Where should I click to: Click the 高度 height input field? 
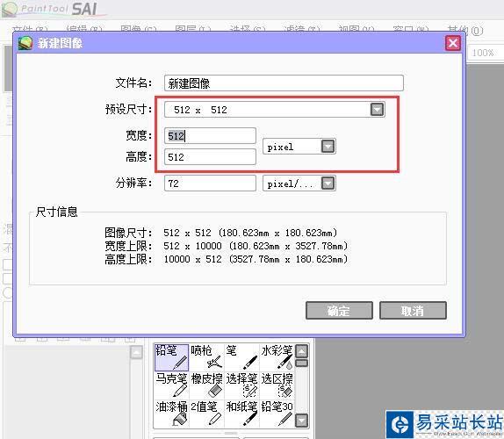click(210, 157)
